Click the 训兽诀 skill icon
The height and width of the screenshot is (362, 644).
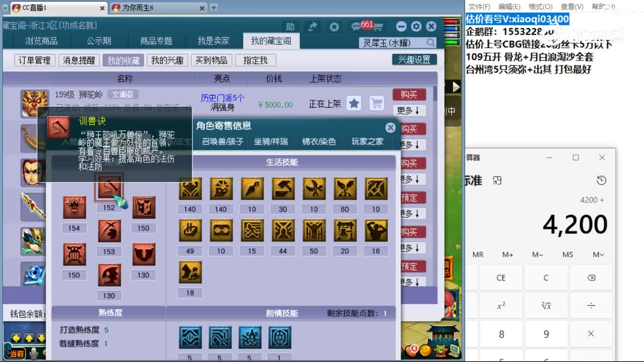tap(109, 188)
